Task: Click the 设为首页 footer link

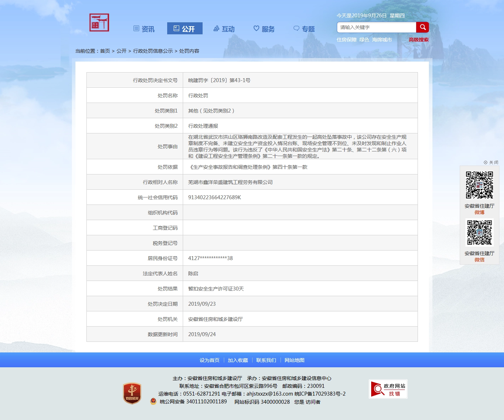Action: click(209, 360)
